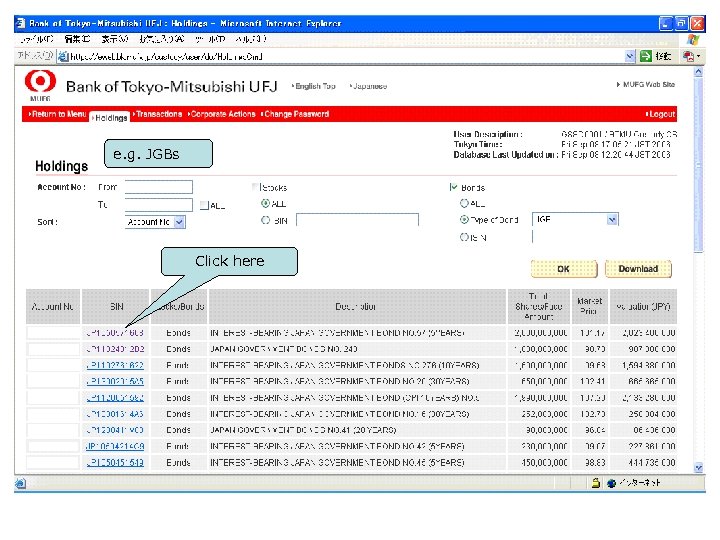Go to Return to Menu in red navigation bar
The width and height of the screenshot is (720, 540).
pos(57,114)
